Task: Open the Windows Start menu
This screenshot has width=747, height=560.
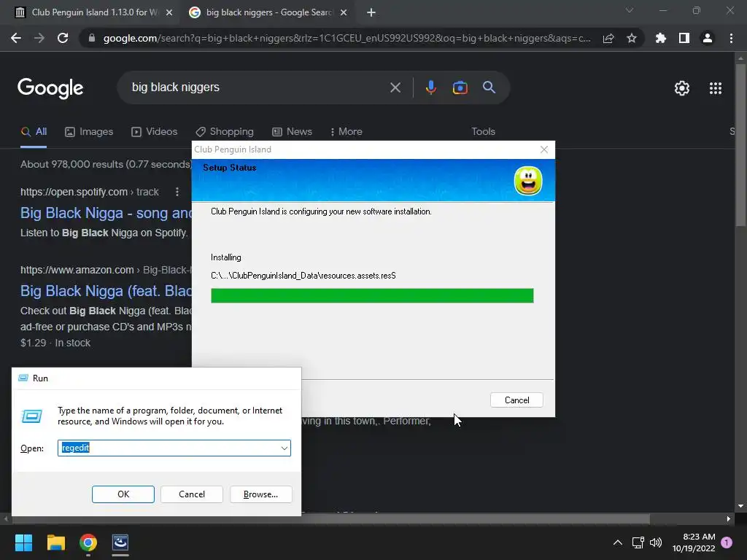Action: point(23,542)
